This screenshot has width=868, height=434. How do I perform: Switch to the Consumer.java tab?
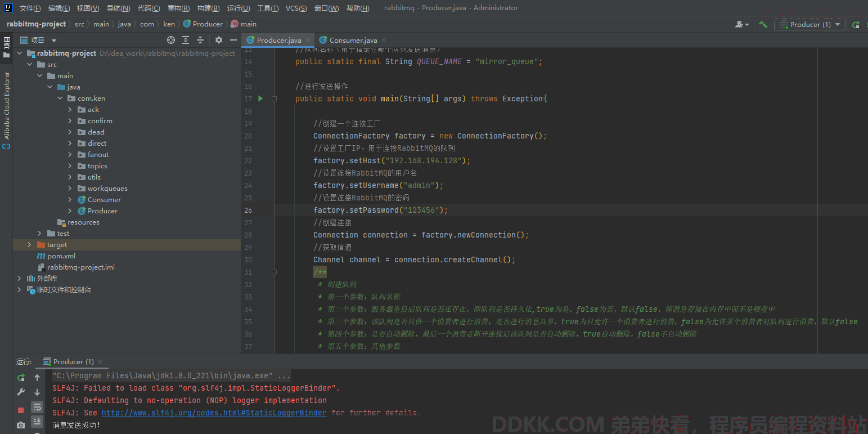coord(353,40)
